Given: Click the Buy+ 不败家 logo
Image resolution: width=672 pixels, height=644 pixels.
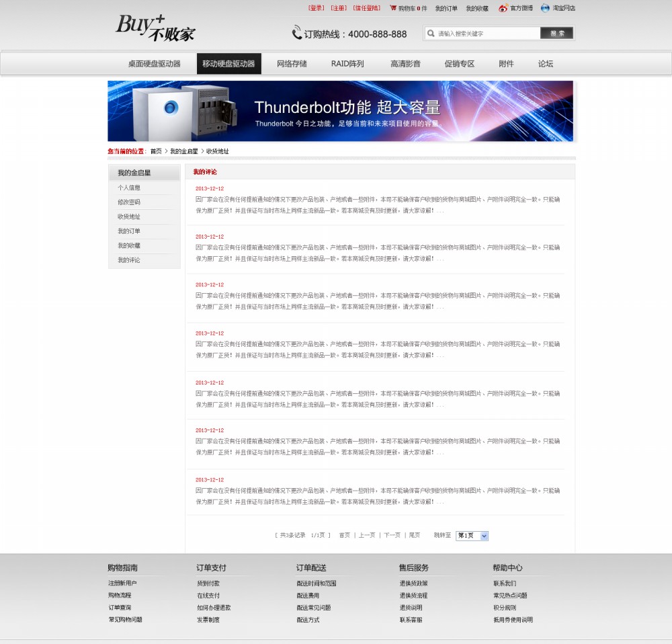Looking at the screenshot, I should [x=155, y=28].
